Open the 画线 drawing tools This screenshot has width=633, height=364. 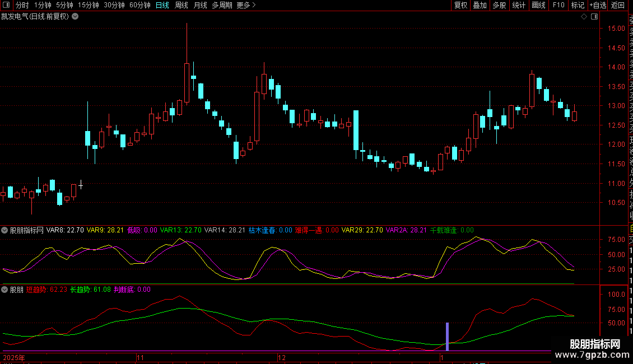538,5
